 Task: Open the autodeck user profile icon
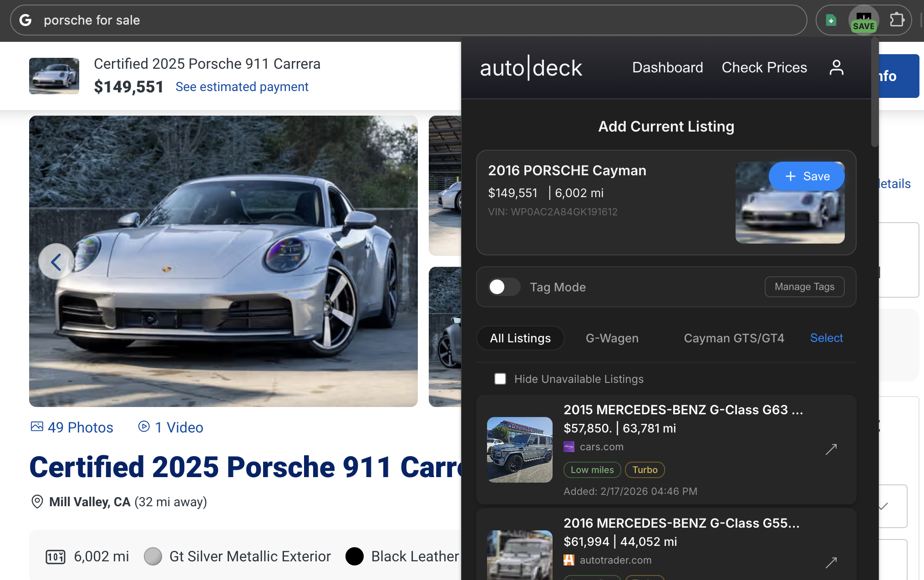pyautogui.click(x=837, y=67)
